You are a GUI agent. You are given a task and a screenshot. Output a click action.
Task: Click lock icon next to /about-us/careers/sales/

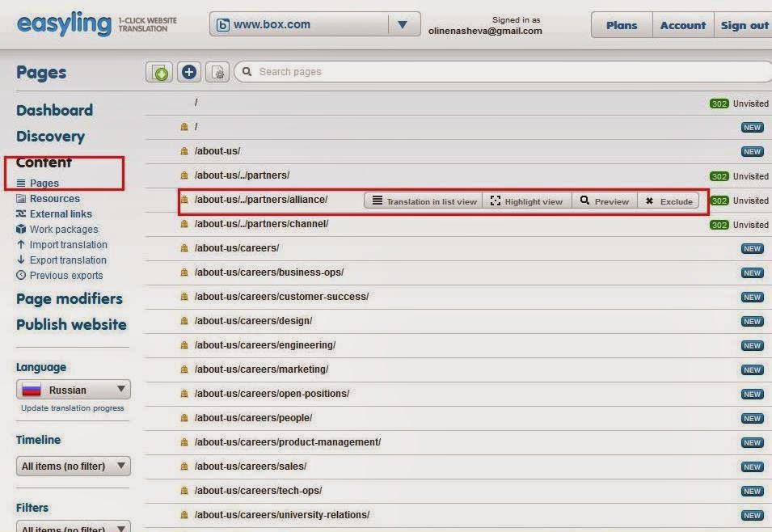(184, 466)
